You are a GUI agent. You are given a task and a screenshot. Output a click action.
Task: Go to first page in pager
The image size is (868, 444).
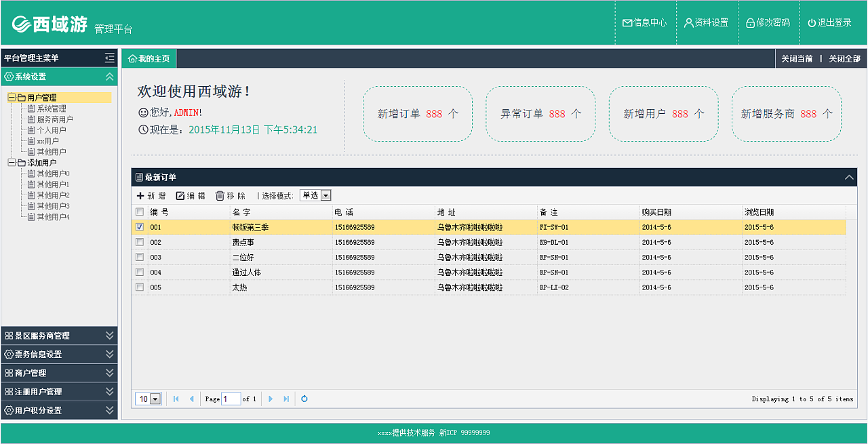[176, 399]
